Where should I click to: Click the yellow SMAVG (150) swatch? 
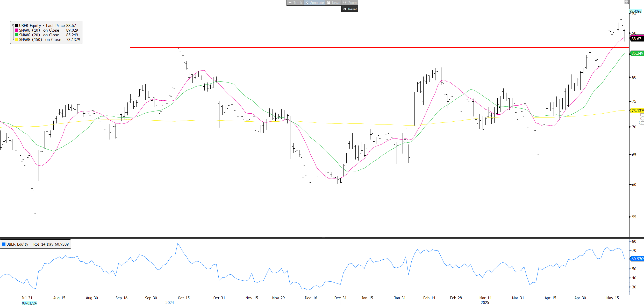coord(17,39)
